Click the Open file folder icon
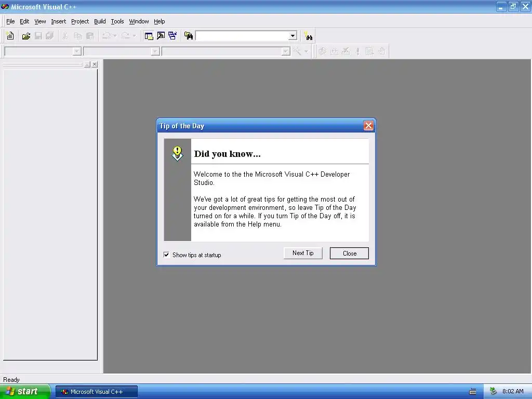This screenshot has width=532, height=399. point(26,36)
